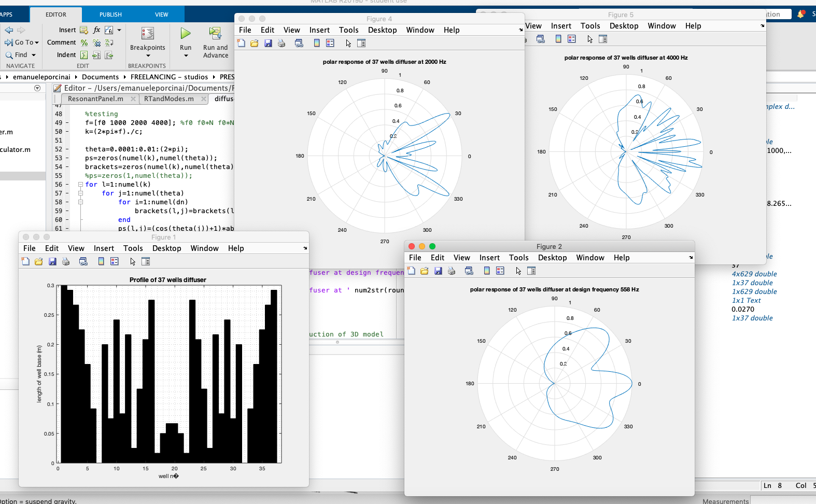Toggle the Edit Plot arrow in Figure 2
Image resolution: width=816 pixels, height=504 pixels.
tap(518, 271)
